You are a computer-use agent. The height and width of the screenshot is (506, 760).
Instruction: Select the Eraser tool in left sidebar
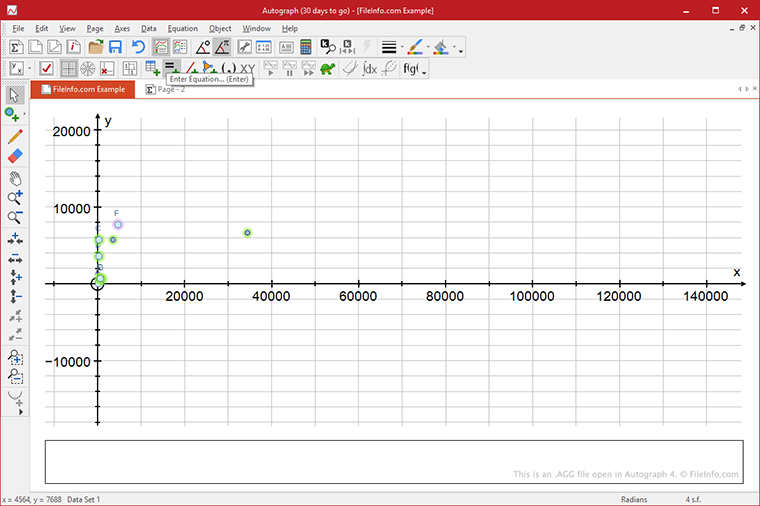pyautogui.click(x=15, y=156)
